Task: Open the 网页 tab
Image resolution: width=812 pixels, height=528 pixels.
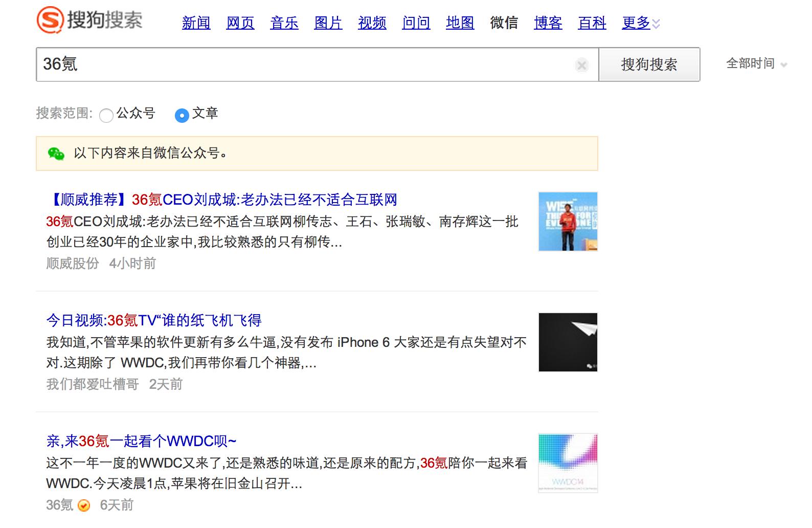Action: tap(240, 23)
